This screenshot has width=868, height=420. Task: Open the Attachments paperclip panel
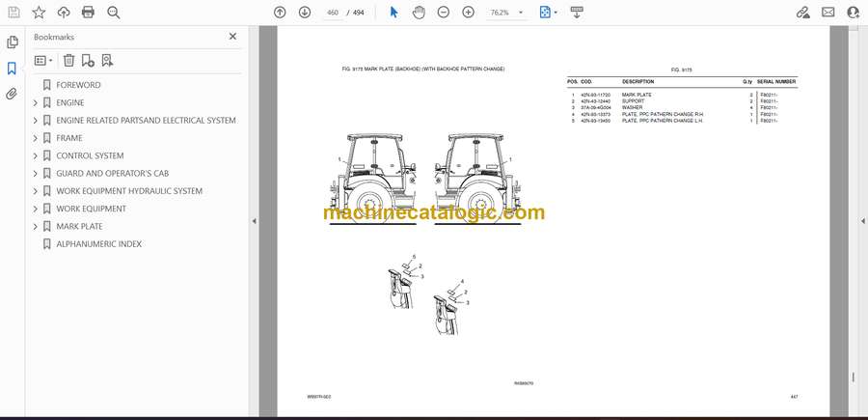coord(12,94)
